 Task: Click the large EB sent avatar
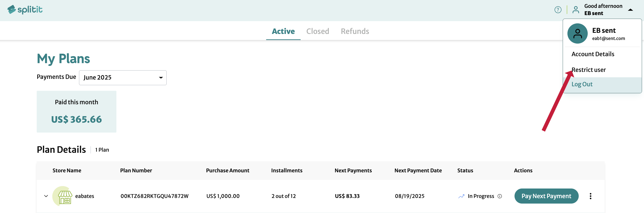(577, 33)
